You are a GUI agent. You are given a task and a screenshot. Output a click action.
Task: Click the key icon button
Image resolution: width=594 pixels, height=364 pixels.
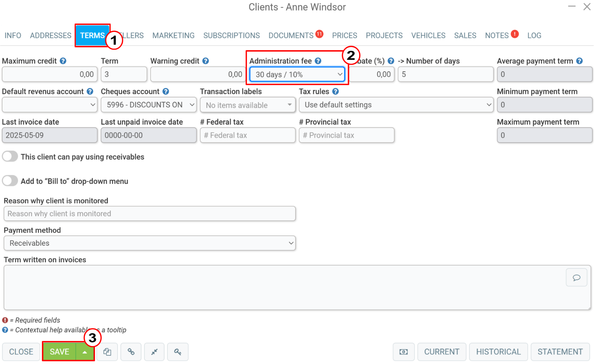178,352
